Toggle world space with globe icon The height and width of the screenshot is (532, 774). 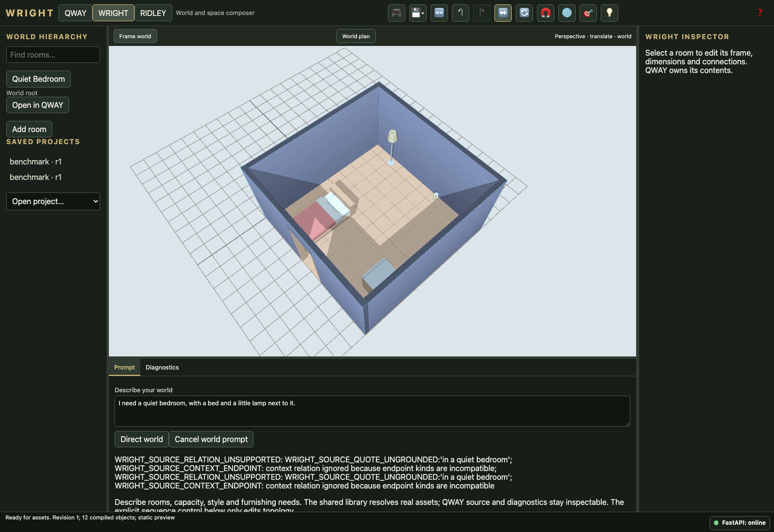point(567,13)
